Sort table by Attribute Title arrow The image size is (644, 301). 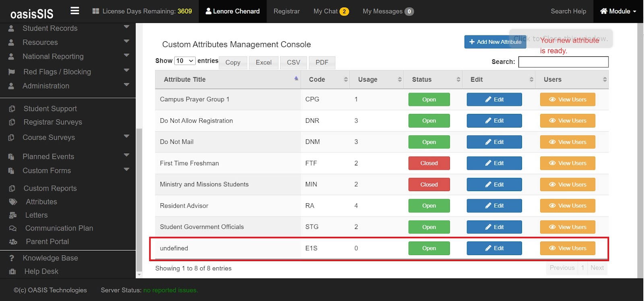click(296, 78)
